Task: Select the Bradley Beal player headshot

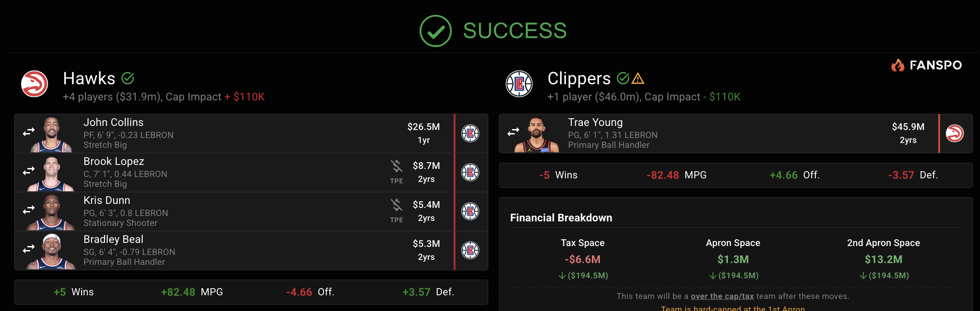Action: (x=52, y=251)
